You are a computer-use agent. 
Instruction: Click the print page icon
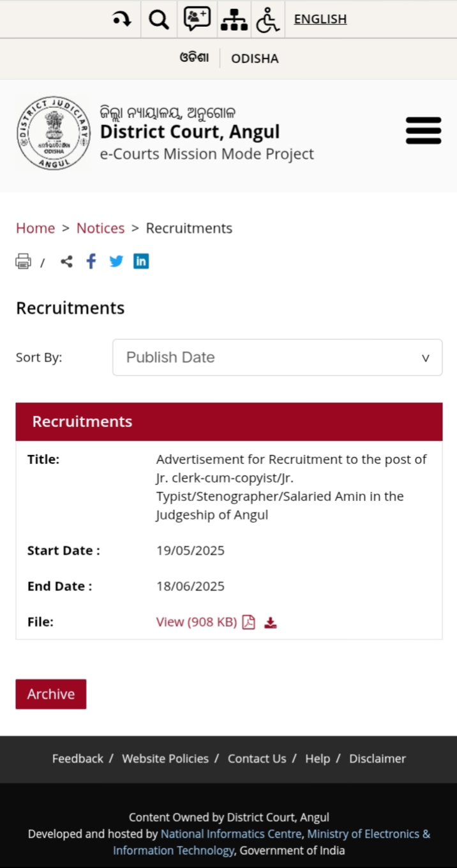click(23, 262)
